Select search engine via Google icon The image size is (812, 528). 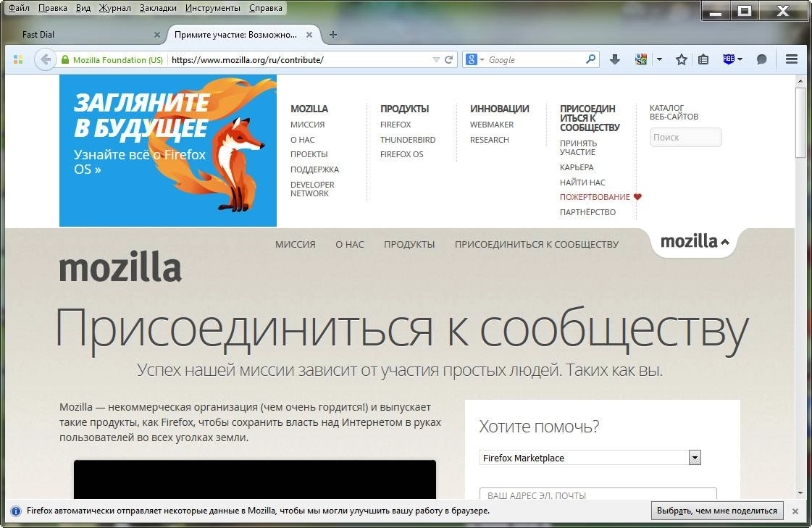pos(472,59)
